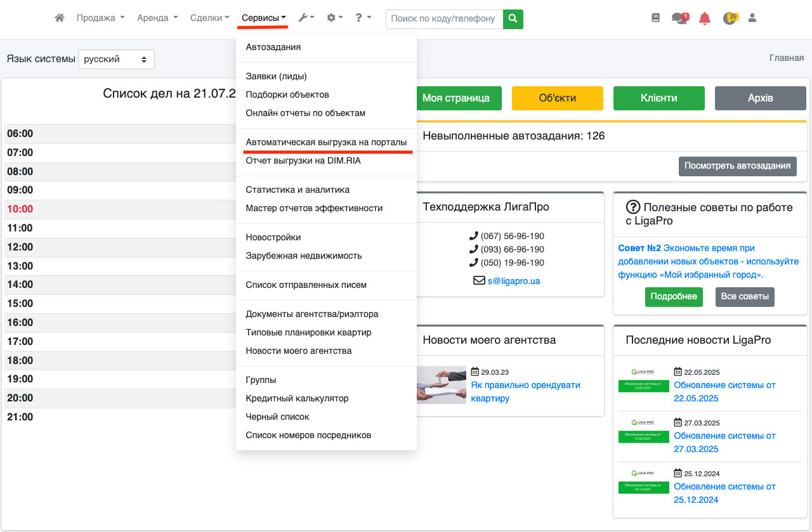Click the green search magnifier button
This screenshot has height=532, width=812.
pyautogui.click(x=513, y=18)
